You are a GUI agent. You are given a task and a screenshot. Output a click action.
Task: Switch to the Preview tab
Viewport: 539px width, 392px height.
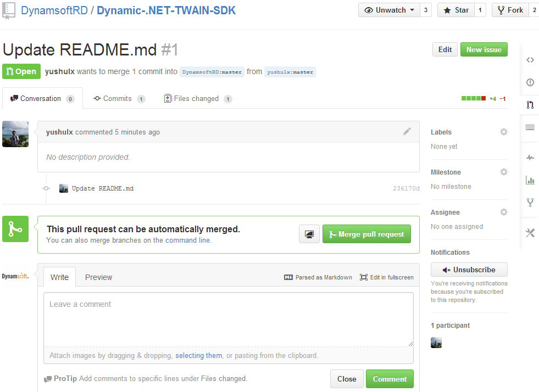coord(98,277)
